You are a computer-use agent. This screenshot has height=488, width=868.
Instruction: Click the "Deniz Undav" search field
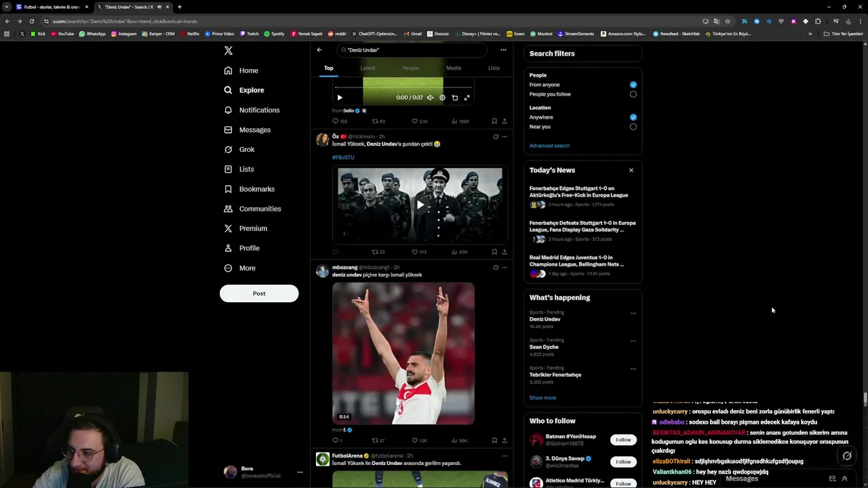click(412, 49)
